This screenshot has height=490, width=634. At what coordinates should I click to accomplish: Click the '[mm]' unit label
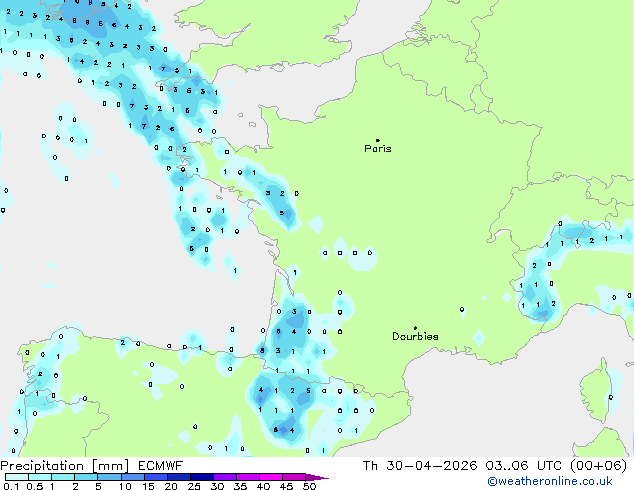[x=111, y=466]
